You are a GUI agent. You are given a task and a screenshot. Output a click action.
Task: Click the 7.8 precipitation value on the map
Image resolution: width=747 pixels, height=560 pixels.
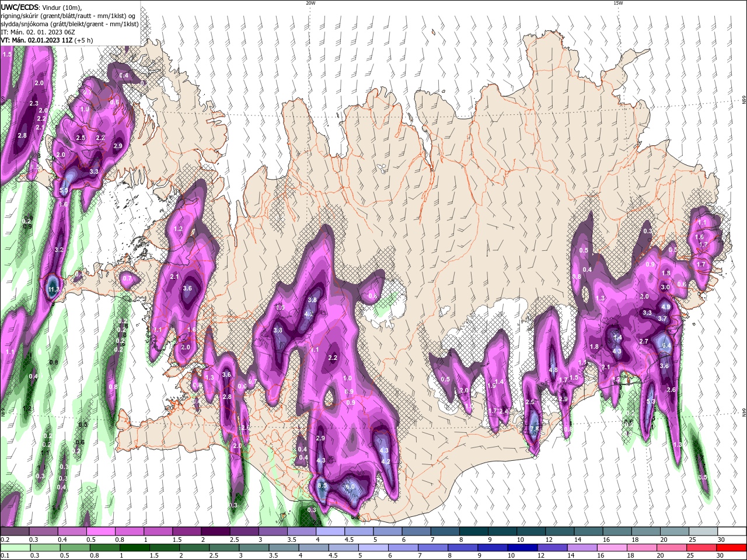point(534,429)
